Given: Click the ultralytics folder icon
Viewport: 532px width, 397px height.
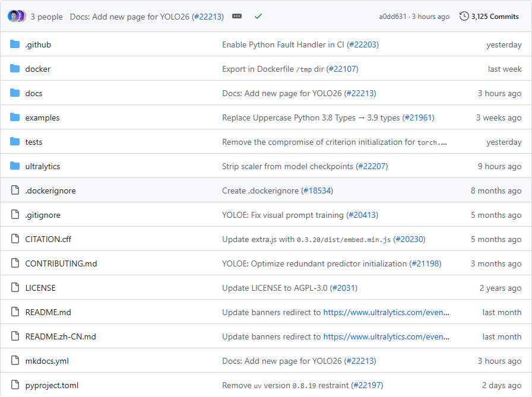Looking at the screenshot, I should [15, 166].
